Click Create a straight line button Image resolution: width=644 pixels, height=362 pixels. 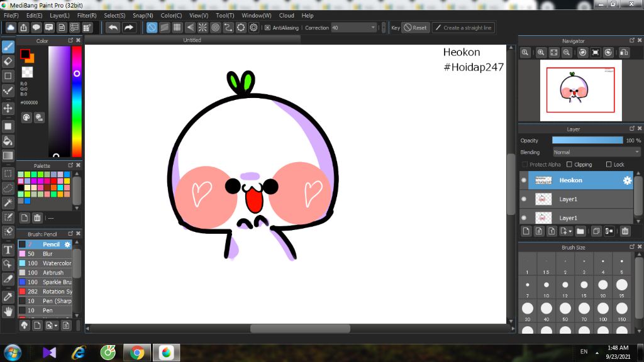(x=464, y=28)
